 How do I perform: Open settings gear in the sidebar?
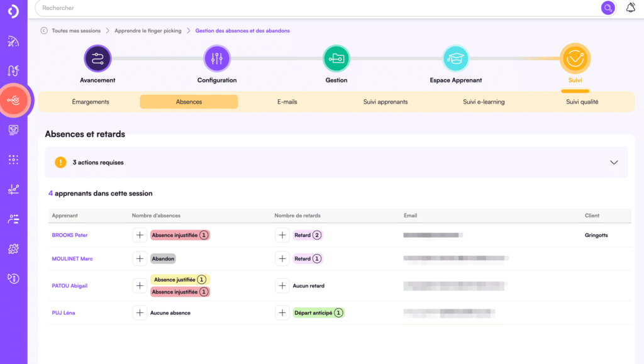pyautogui.click(x=13, y=250)
